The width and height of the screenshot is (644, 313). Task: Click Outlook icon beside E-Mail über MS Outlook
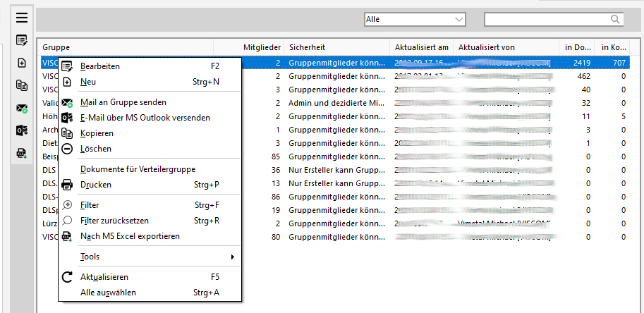click(67, 118)
